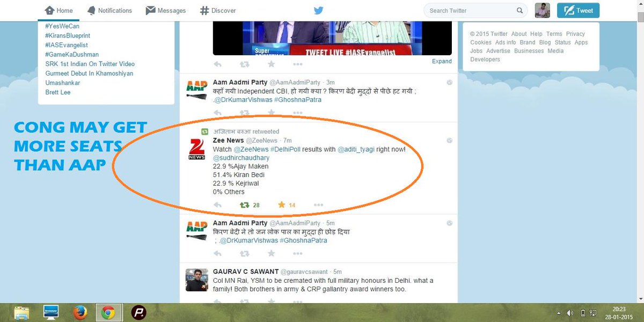
Task: Open 'SRK 1st Indian On Twitter Video' trend
Action: (90, 64)
